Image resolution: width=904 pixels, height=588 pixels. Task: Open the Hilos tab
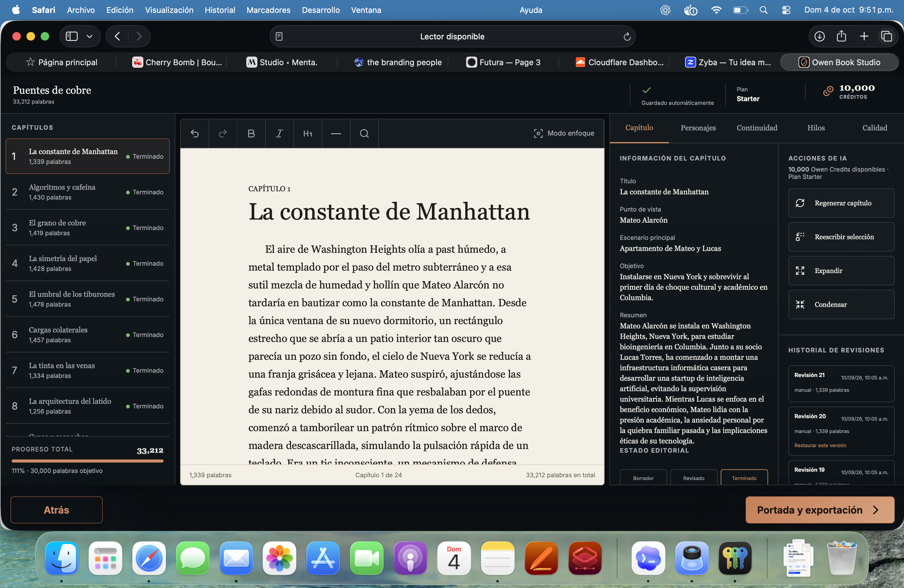pyautogui.click(x=816, y=128)
